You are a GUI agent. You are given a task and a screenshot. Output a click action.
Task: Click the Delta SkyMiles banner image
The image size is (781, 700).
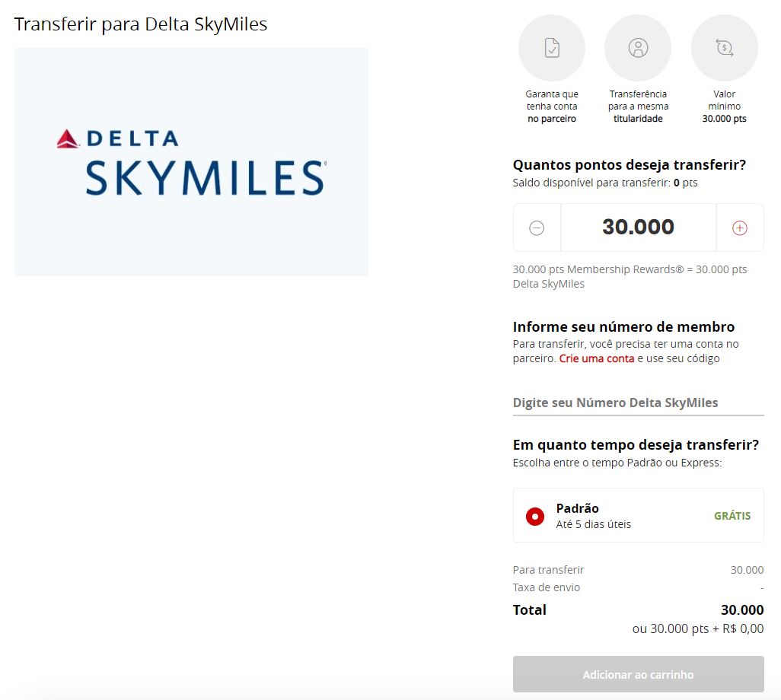[191, 162]
